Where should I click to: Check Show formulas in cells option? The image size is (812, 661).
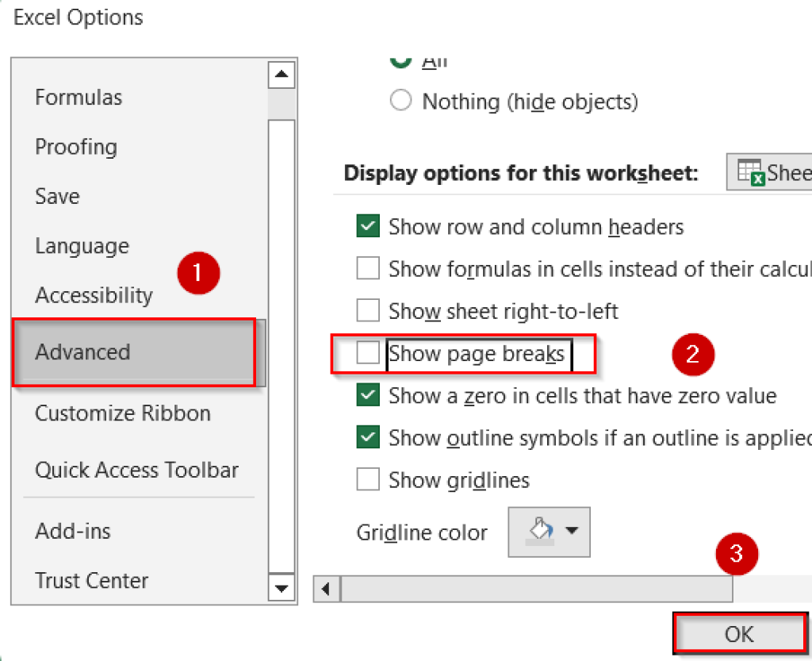pyautogui.click(x=368, y=268)
